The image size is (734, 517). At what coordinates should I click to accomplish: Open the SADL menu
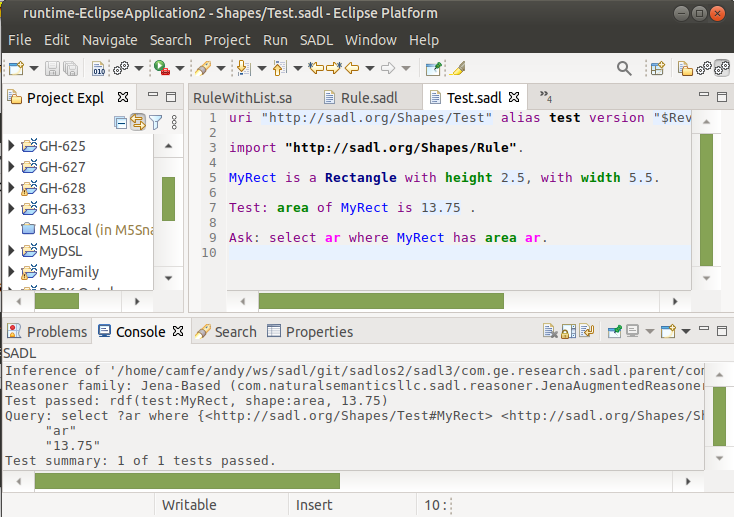(316, 40)
